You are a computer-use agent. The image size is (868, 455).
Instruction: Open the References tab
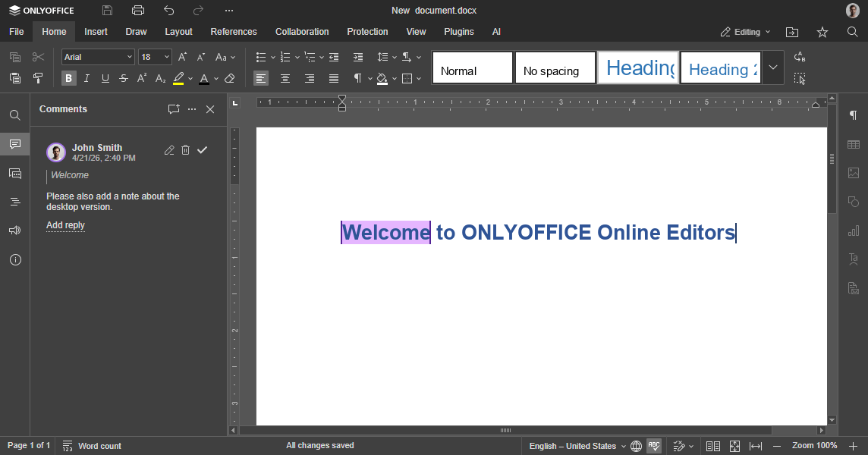pyautogui.click(x=234, y=32)
